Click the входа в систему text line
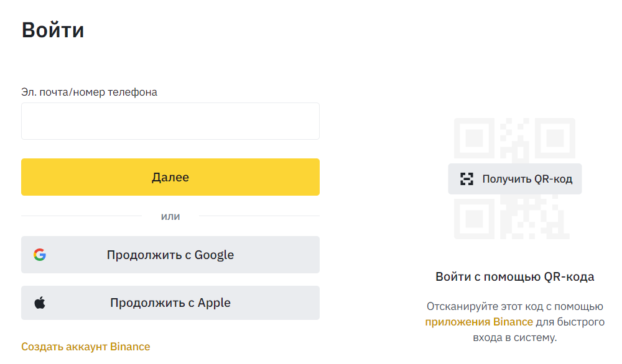This screenshot has width=622, height=364. point(515,338)
